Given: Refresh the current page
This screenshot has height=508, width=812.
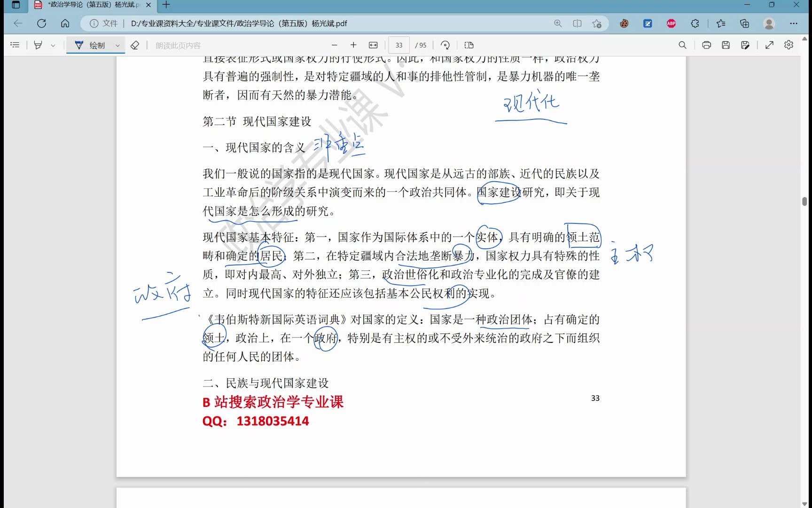Looking at the screenshot, I should [41, 24].
